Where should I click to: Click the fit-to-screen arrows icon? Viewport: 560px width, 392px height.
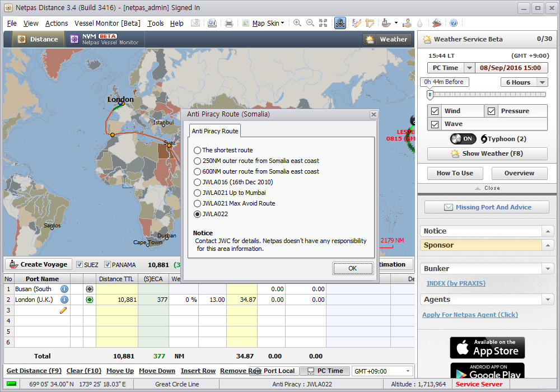pos(323,23)
